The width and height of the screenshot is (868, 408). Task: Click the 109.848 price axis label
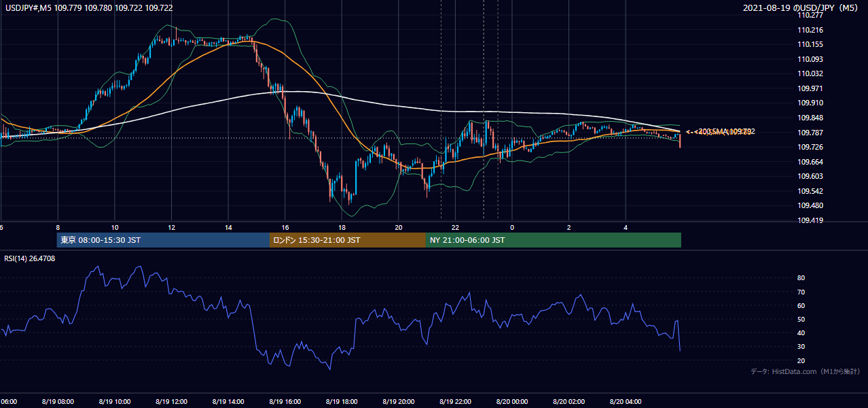tap(810, 118)
